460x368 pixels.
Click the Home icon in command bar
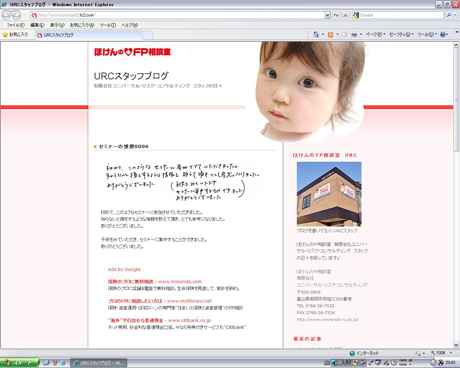pyautogui.click(x=316, y=34)
